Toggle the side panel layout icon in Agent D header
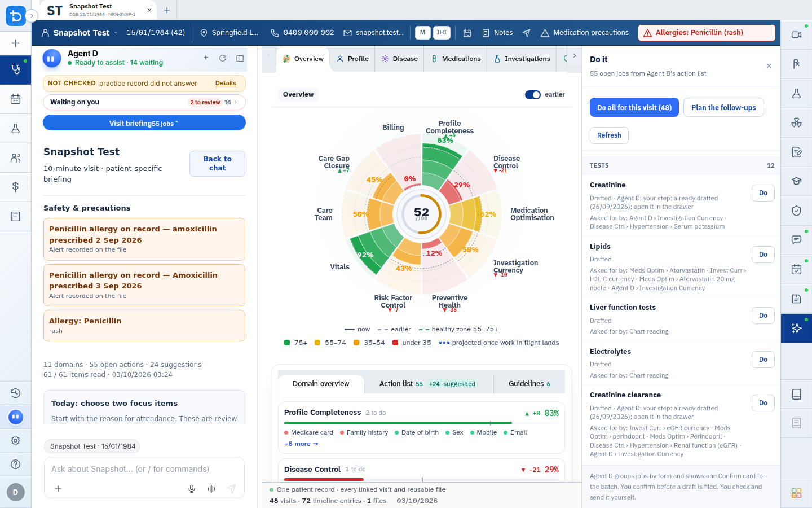This screenshot has width=812, height=508. coord(240,58)
